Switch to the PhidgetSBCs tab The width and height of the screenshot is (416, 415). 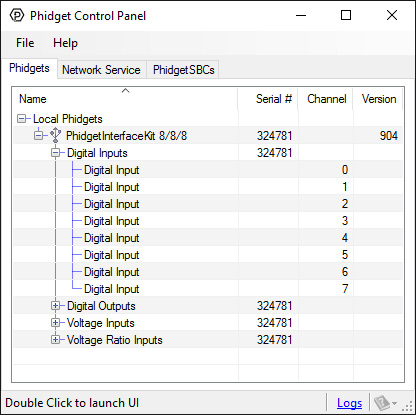click(x=183, y=70)
